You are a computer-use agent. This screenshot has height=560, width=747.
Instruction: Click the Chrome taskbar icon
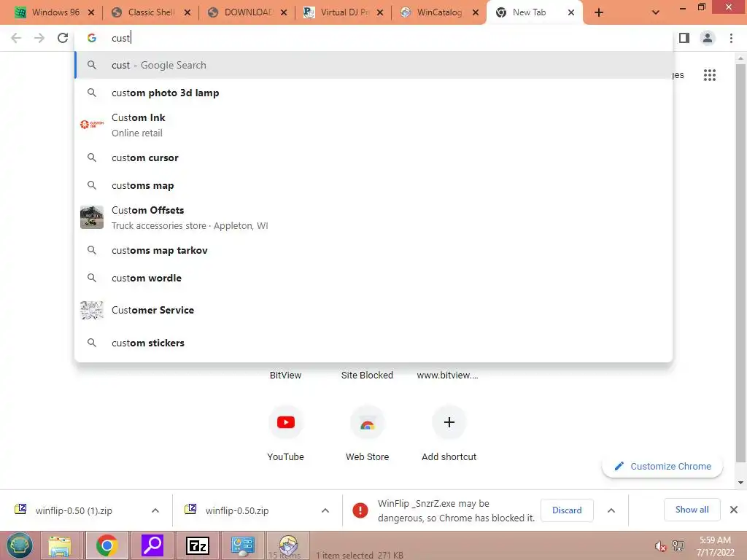[107, 545]
